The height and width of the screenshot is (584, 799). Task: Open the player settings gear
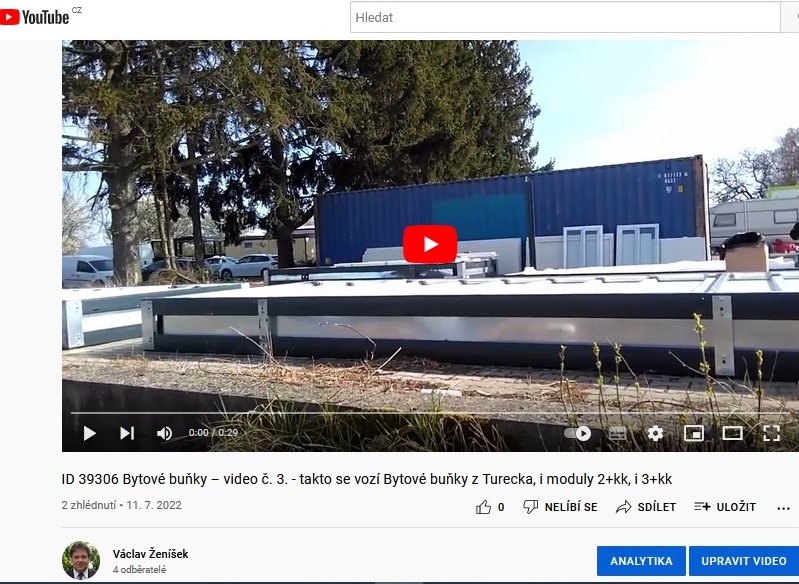click(x=655, y=434)
